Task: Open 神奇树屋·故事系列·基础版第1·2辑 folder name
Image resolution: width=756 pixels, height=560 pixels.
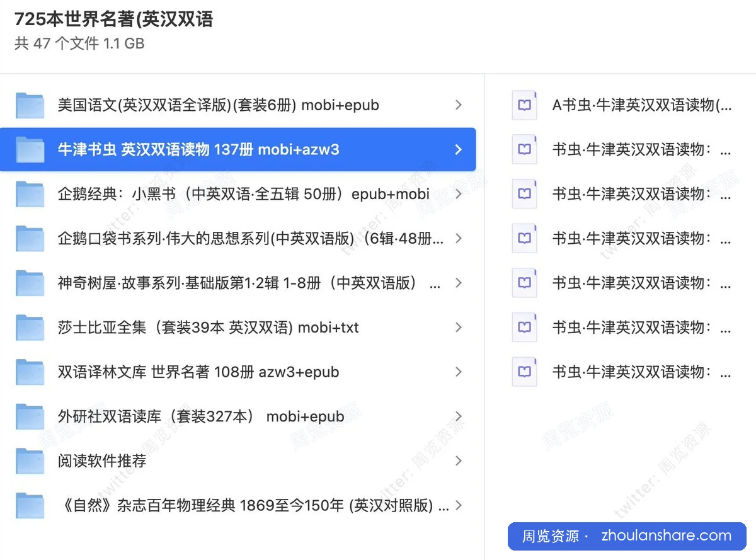Action: 249,283
